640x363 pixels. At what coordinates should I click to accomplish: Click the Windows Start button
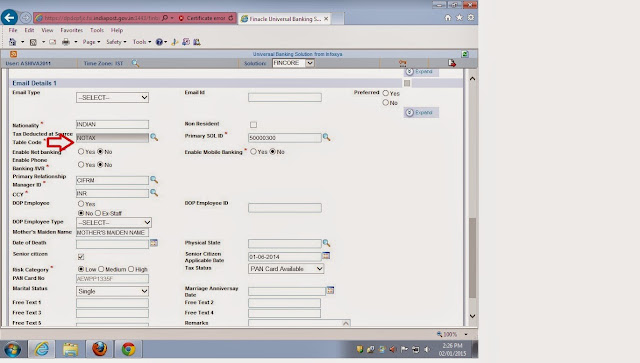point(13,350)
